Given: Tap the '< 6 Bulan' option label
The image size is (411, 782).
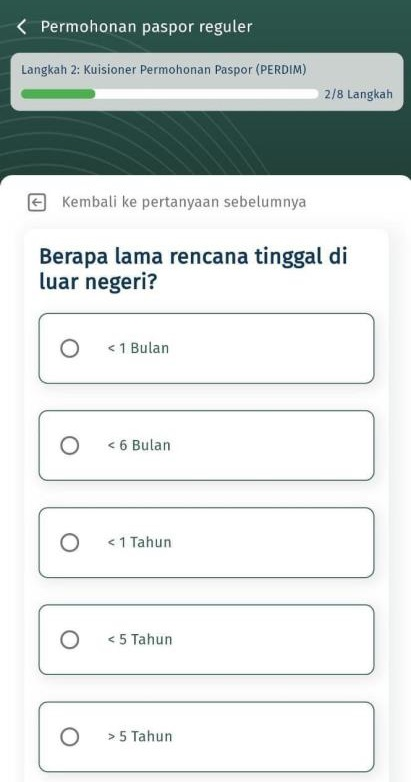Looking at the screenshot, I should click(x=139, y=445).
